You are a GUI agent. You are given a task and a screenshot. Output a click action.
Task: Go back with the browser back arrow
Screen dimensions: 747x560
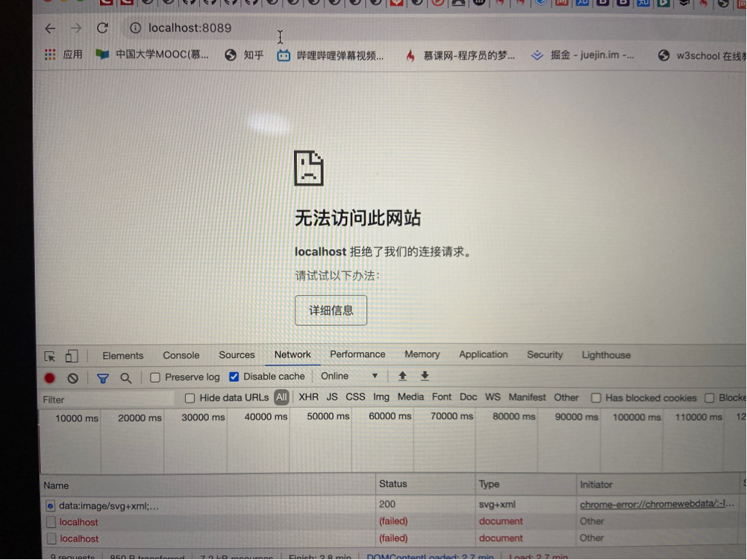50,28
